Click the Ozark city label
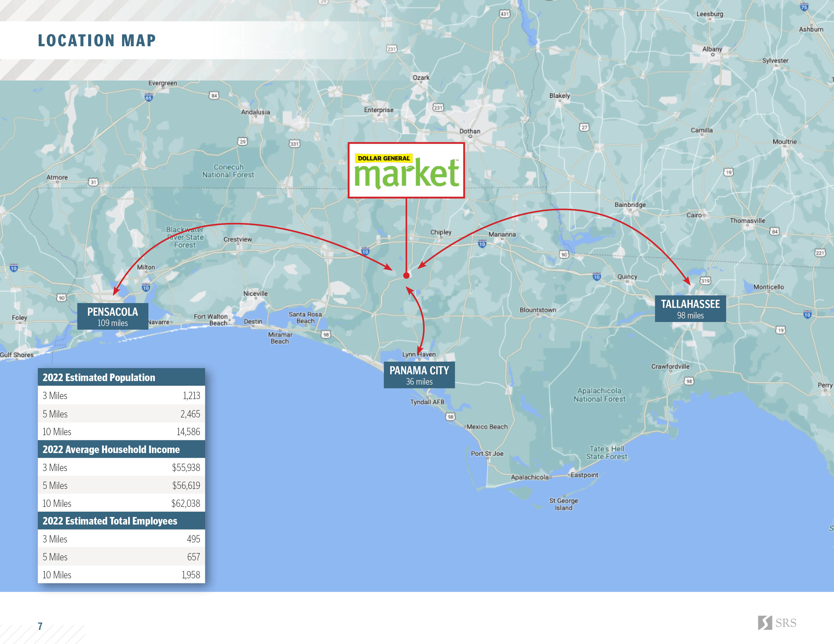 [x=421, y=78]
